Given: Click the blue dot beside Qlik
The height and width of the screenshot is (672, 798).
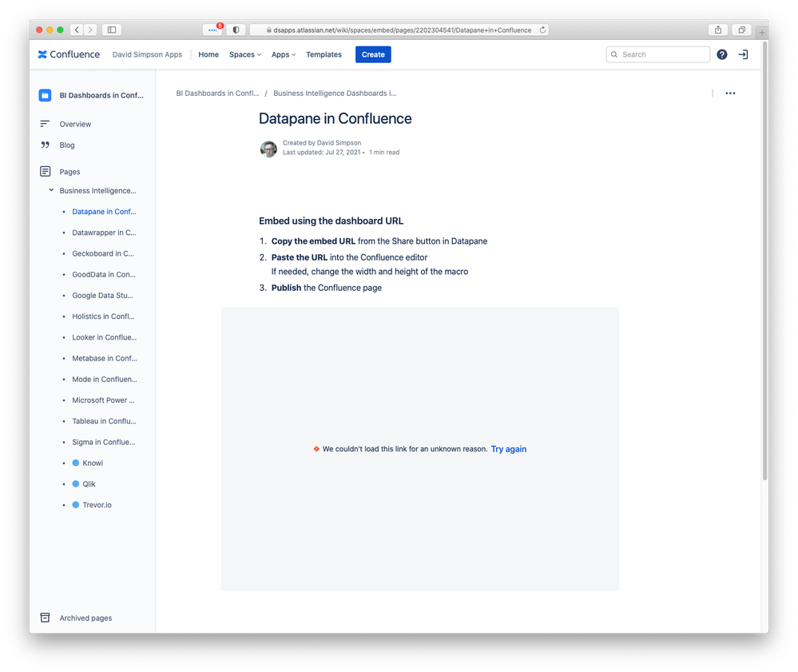Looking at the screenshot, I should (x=76, y=483).
